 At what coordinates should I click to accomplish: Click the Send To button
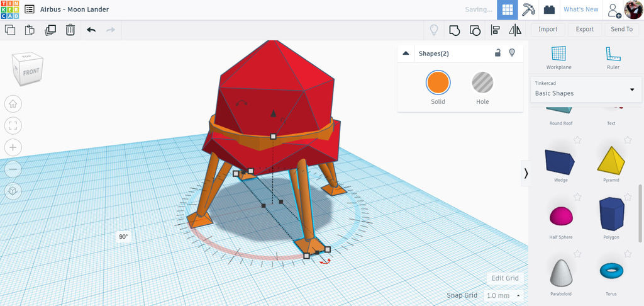(621, 29)
